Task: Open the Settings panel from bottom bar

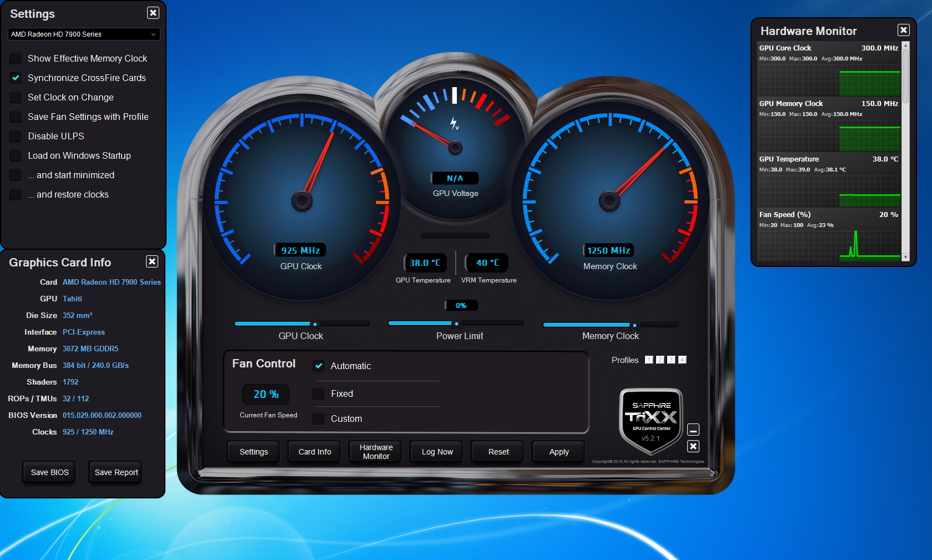Action: [254, 452]
